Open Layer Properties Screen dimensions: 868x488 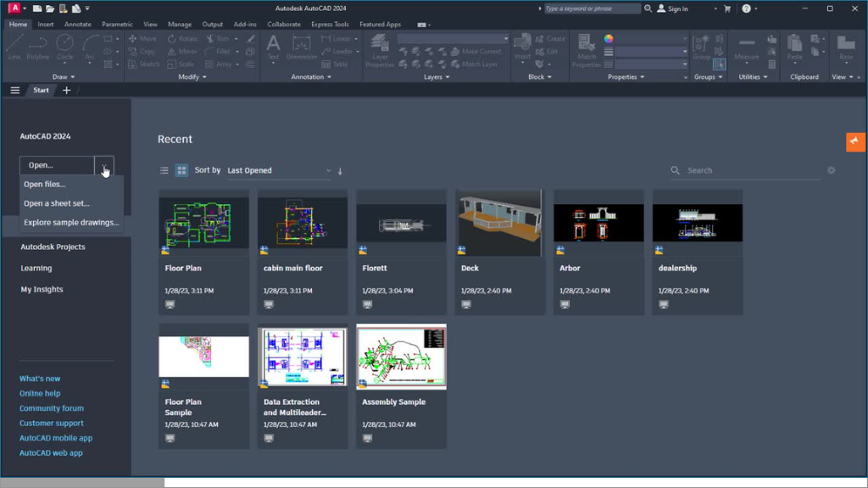380,50
